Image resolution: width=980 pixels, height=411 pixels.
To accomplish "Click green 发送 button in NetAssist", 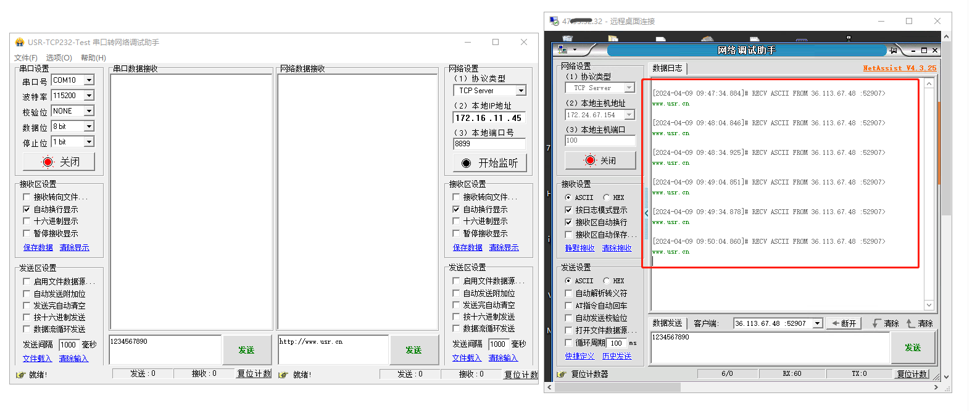I will pos(913,347).
